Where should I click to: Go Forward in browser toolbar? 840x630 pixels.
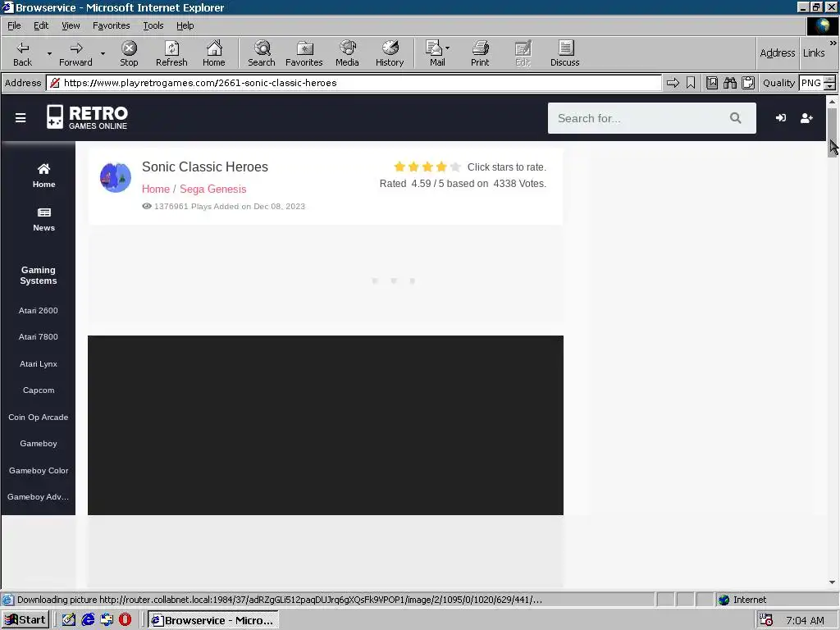[x=75, y=53]
